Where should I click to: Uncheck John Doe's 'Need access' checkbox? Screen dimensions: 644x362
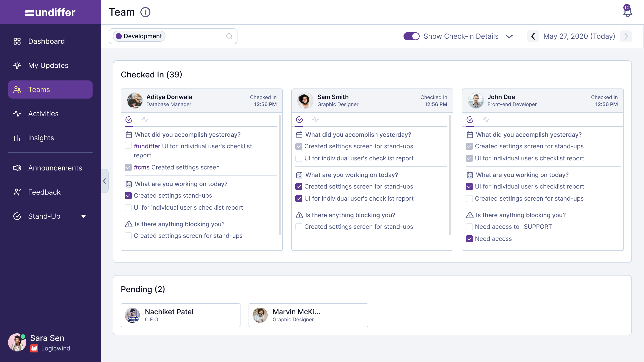click(x=469, y=239)
